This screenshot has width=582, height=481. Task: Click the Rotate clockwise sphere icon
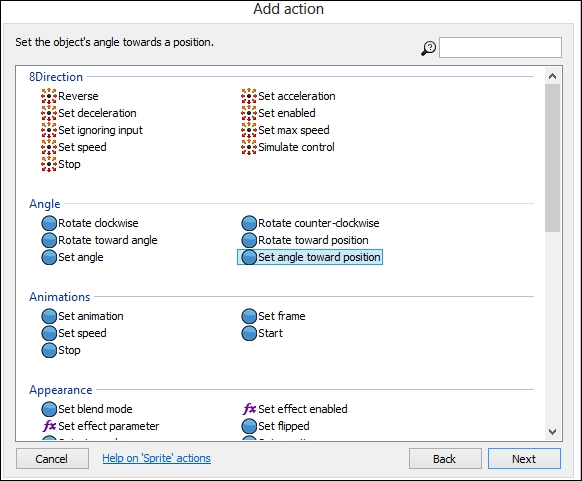49,223
